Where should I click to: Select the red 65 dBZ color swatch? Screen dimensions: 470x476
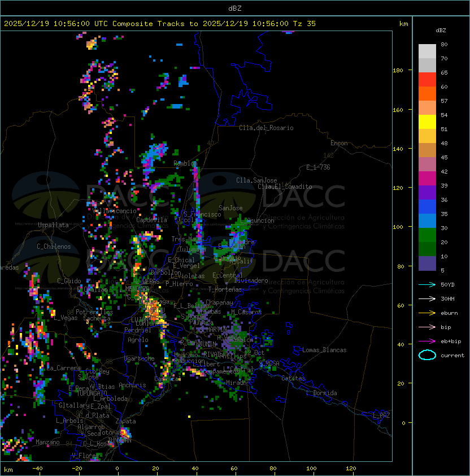[x=427, y=79]
